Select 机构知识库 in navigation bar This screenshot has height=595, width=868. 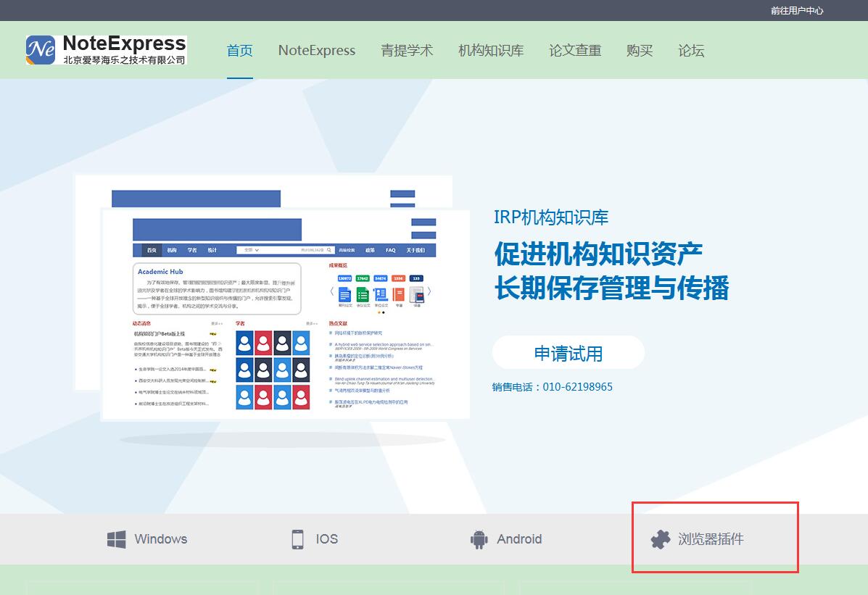[x=491, y=51]
